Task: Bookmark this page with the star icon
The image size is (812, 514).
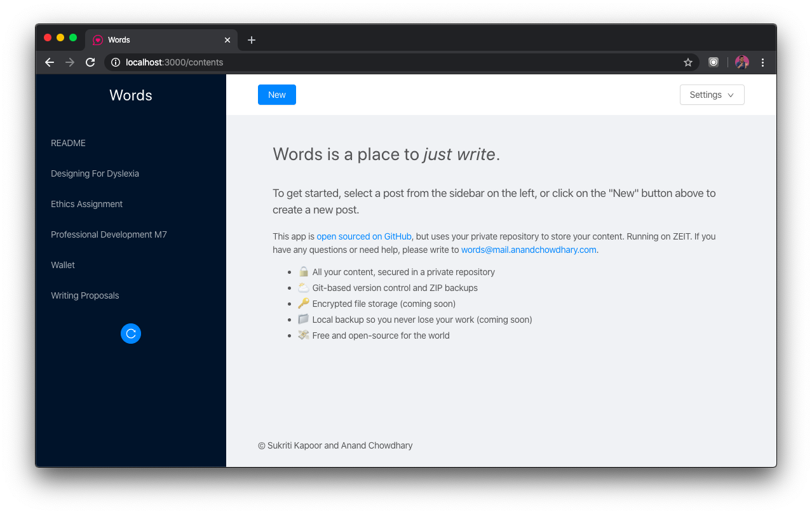Action: tap(688, 62)
